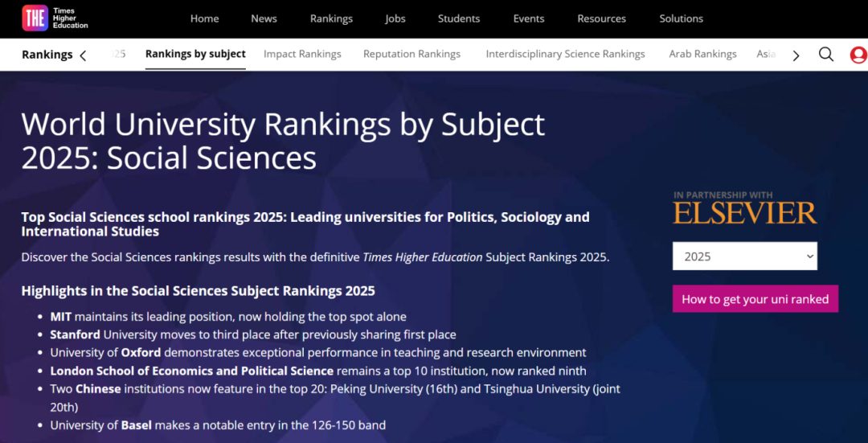This screenshot has width=868, height=443.
Task: Click the Stanford University highlight bullet
Action: coord(253,335)
